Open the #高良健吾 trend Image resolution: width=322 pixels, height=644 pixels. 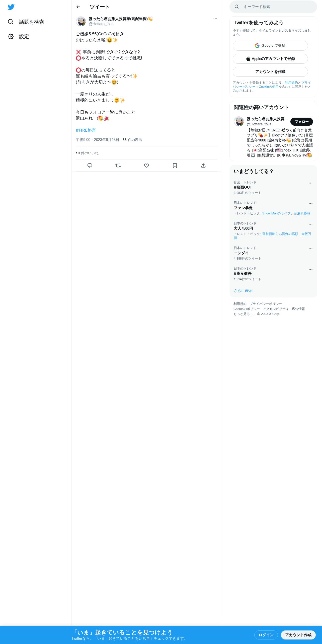tap(243, 274)
